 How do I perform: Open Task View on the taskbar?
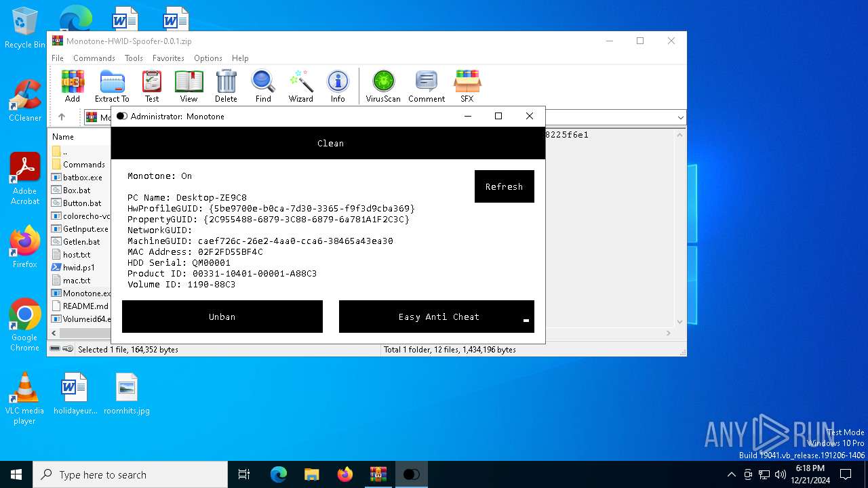[x=244, y=474]
